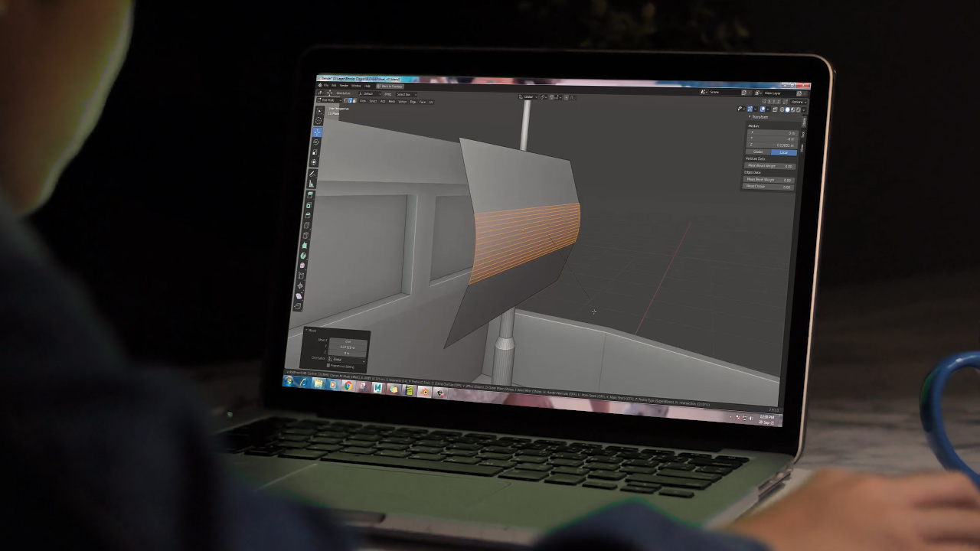Adjust edges Mean Bevel Weight slider

pos(769,180)
